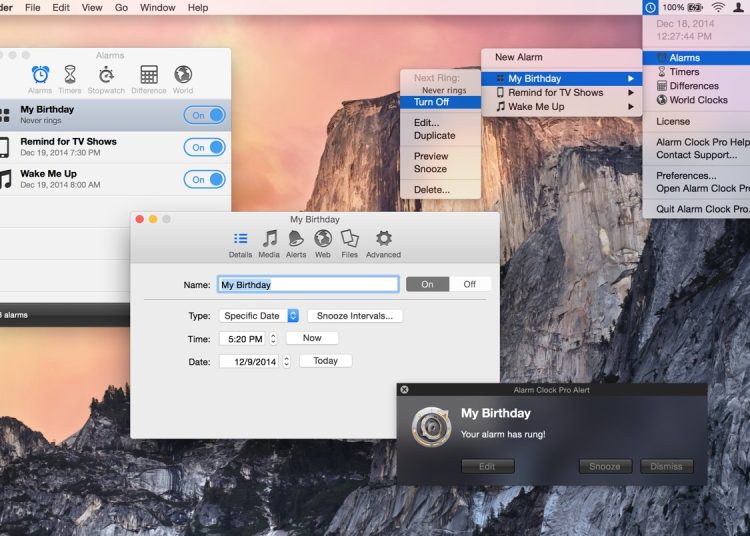Open the Files tab icon
Viewport: 750px width, 536px height.
(x=349, y=240)
